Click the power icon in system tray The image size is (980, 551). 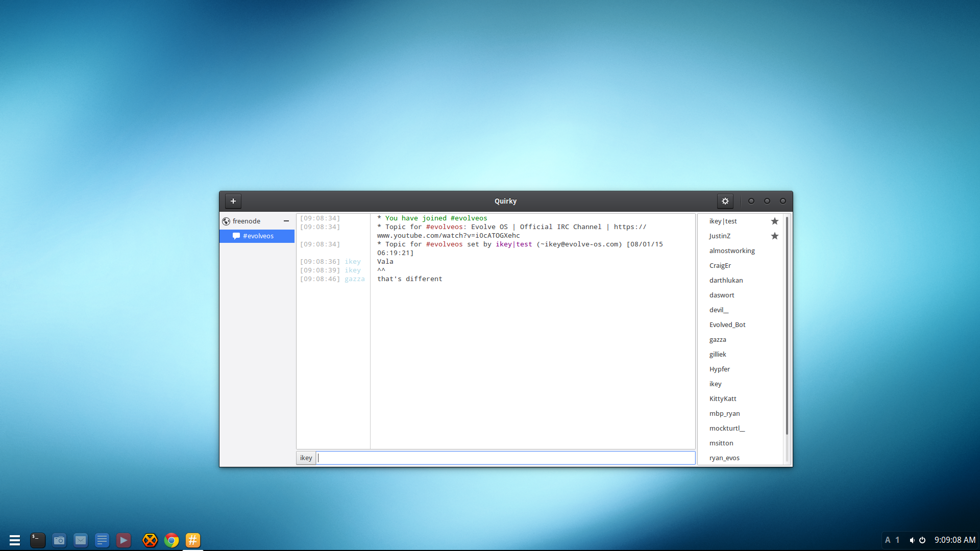[922, 540]
